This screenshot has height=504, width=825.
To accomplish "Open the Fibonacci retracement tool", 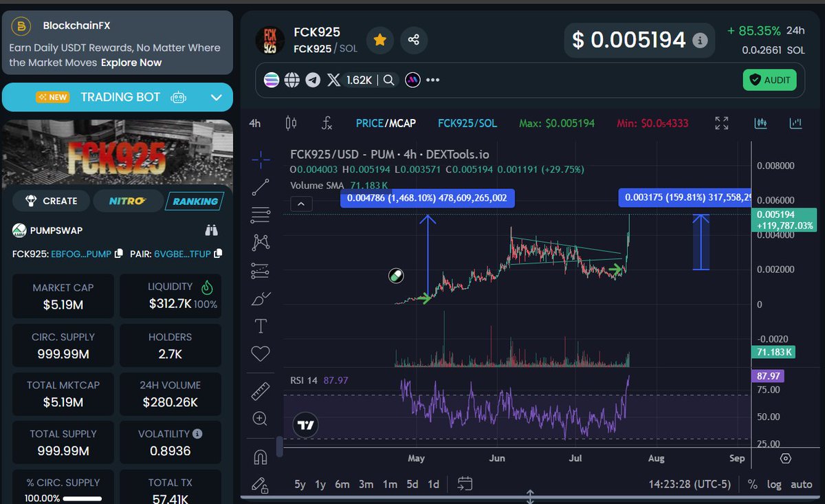I will tap(261, 215).
